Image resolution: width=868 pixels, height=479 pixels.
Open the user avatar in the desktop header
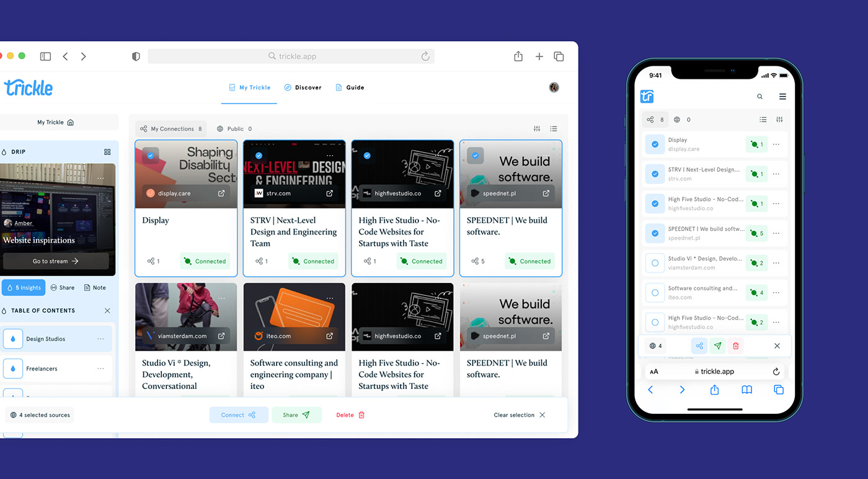tap(554, 87)
